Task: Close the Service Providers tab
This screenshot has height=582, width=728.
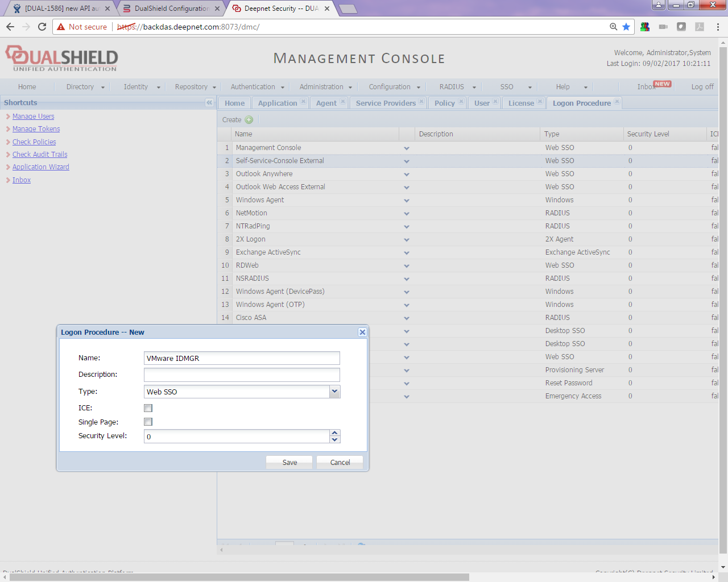Action: click(x=421, y=102)
